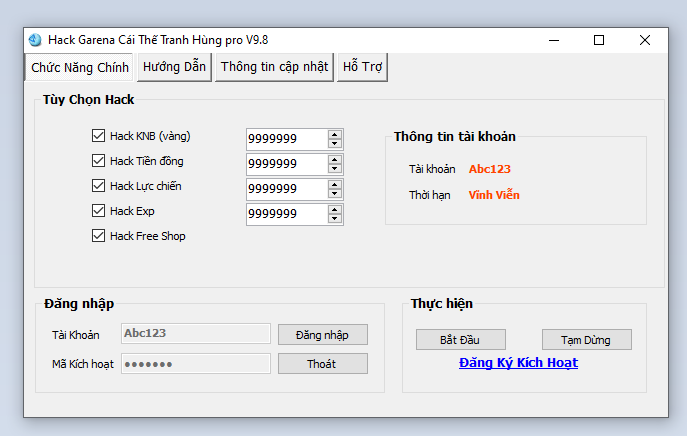This screenshot has height=436, width=687.
Task: Click the app icon in title bar
Action: (x=35, y=40)
